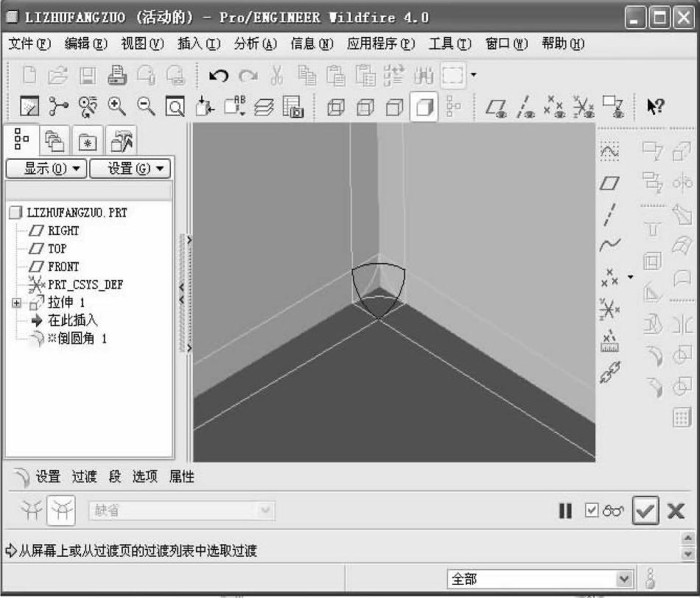This screenshot has height=598, width=700.
Task: Accept the round feature with checkmark
Action: click(645, 510)
